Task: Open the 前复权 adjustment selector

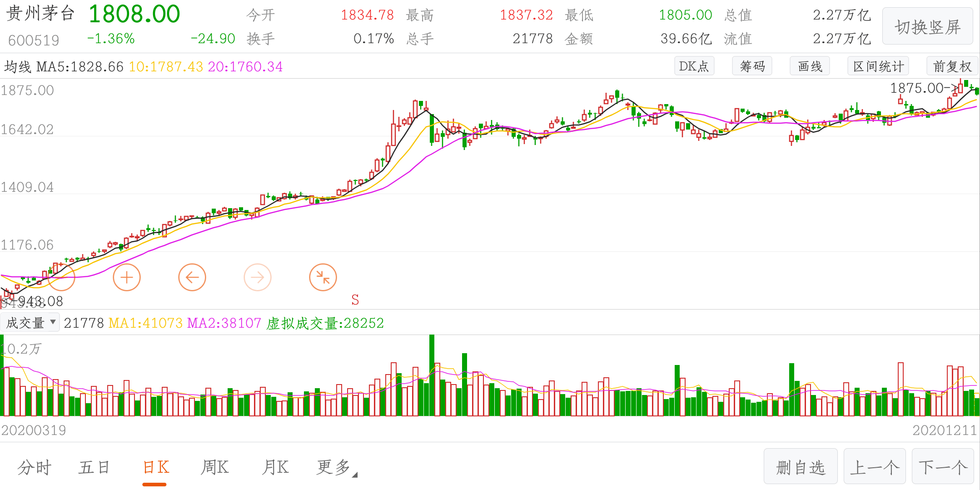Action: coord(952,66)
